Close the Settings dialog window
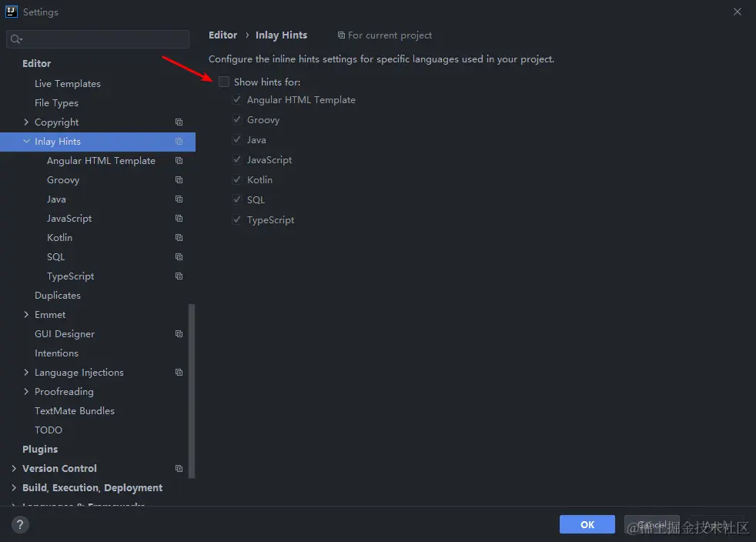 738,12
